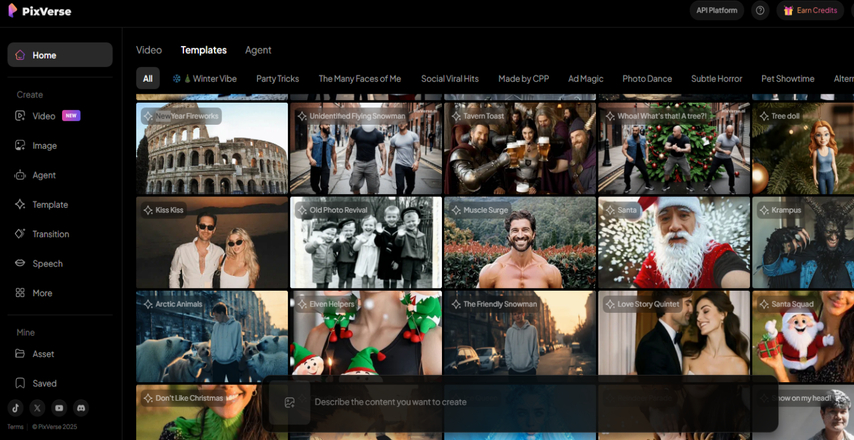Open the API Platform button
The width and height of the screenshot is (854, 440).
717,10
